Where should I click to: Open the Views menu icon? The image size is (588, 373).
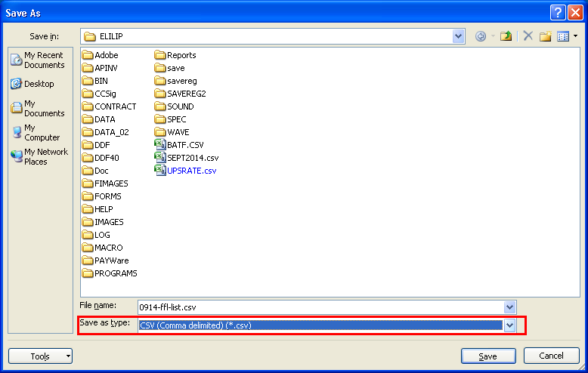pyautogui.click(x=563, y=36)
